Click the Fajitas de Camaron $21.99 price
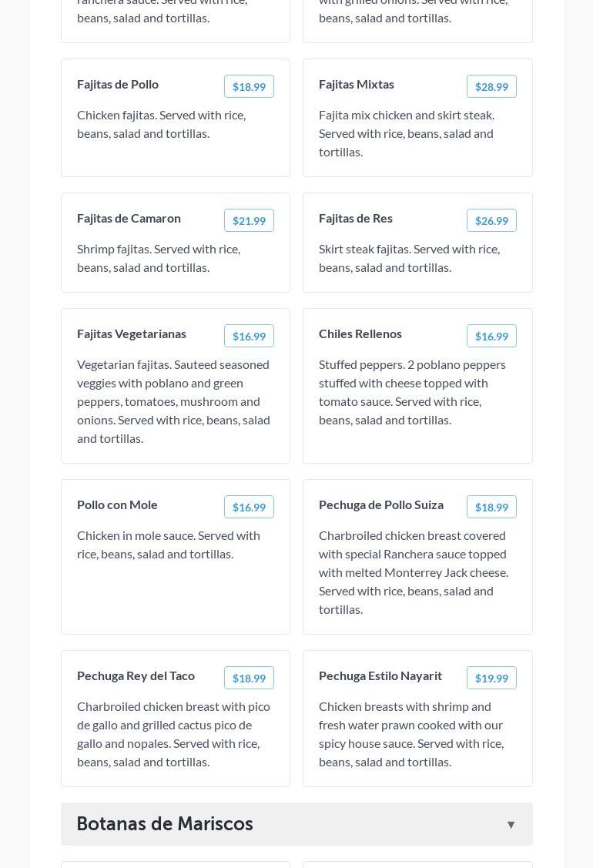 pyautogui.click(x=249, y=220)
